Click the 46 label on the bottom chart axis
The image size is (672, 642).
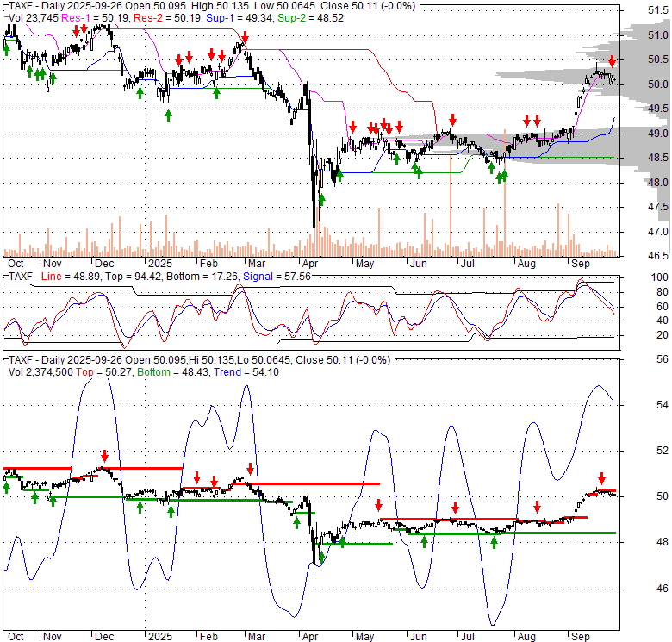(x=663, y=589)
